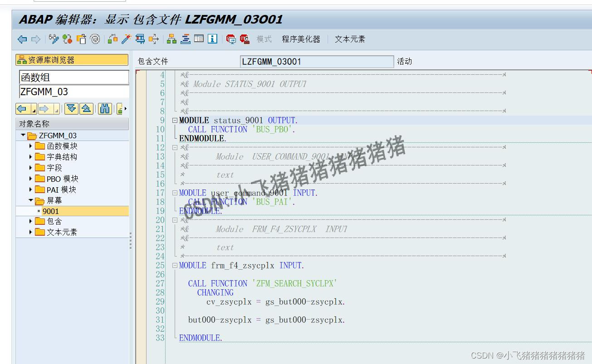Open navigator forward history dropdown arrow

[56, 109]
